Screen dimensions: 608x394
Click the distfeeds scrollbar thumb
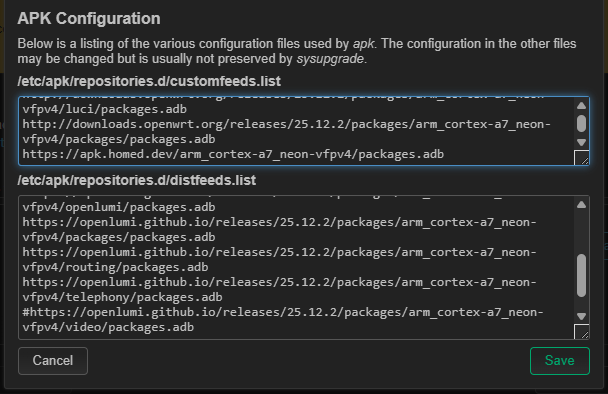tap(581, 276)
